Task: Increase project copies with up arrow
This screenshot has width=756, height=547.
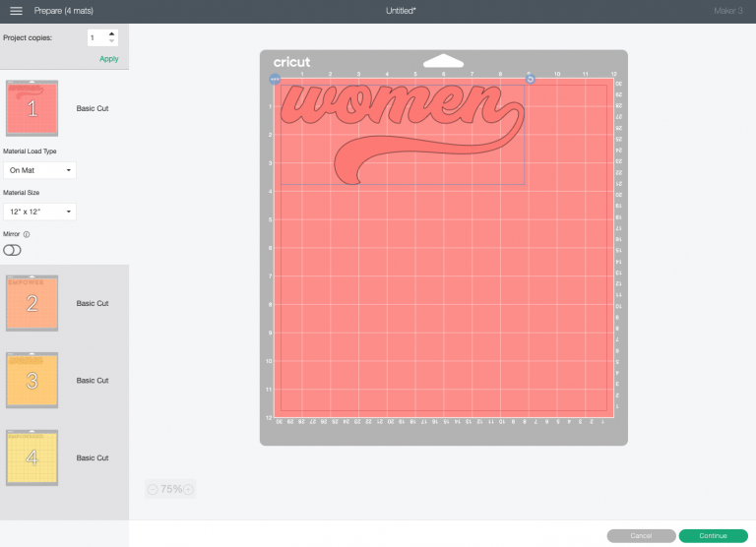Action: tap(111, 33)
